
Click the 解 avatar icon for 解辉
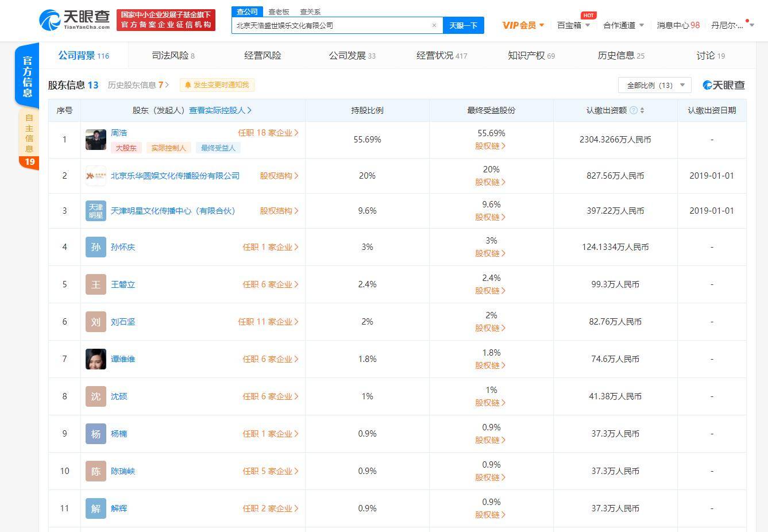(x=96, y=508)
